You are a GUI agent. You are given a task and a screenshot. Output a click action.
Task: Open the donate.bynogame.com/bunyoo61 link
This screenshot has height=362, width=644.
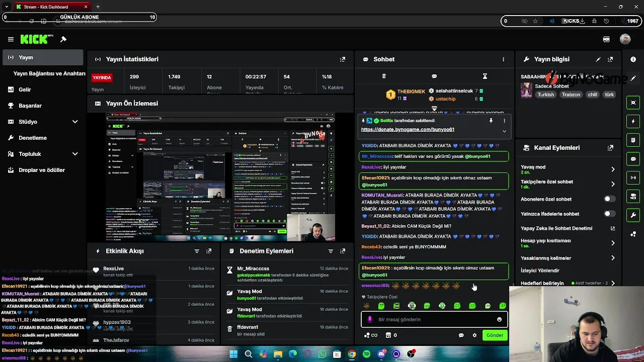[408, 130]
